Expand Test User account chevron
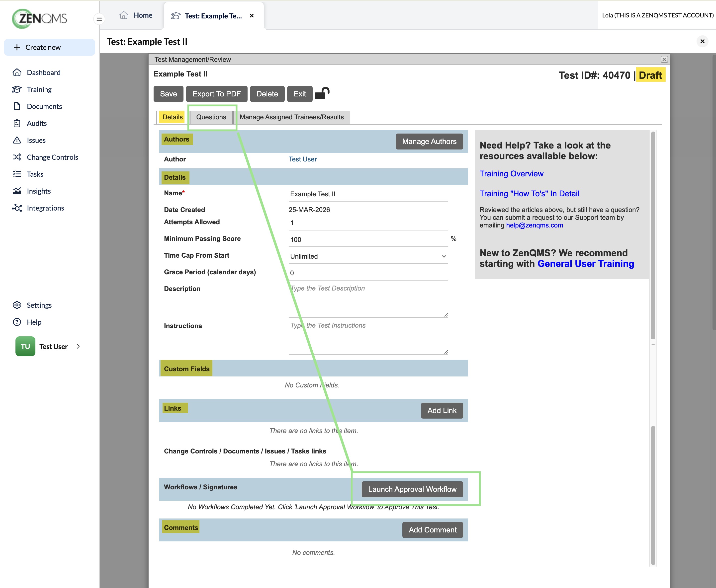The height and width of the screenshot is (588, 716). (78, 346)
